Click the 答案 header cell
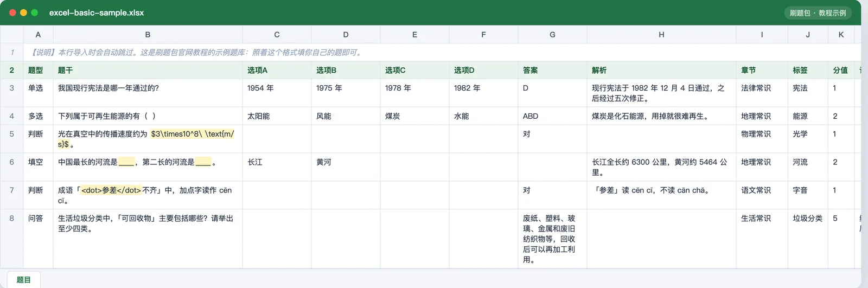The image size is (868, 288). click(552, 70)
